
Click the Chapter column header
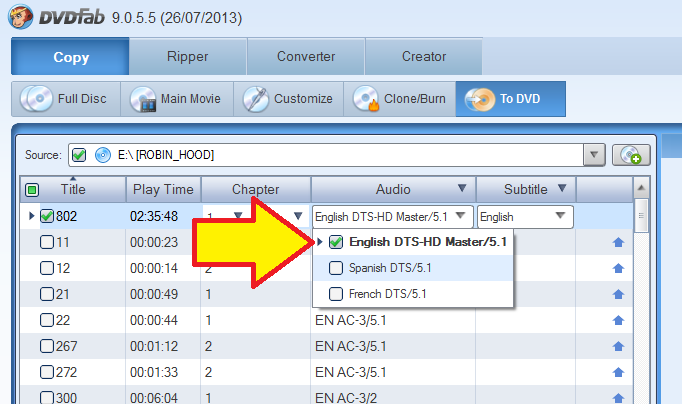pyautogui.click(x=256, y=190)
